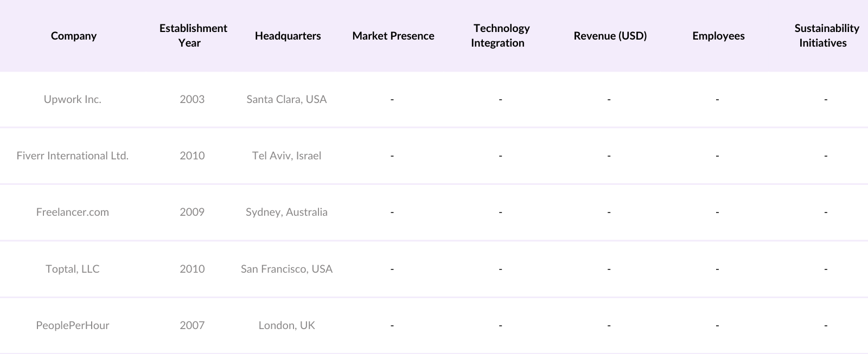Screen dimensions: 868x354
Task: Select the London, UK cell
Action: pos(286,325)
